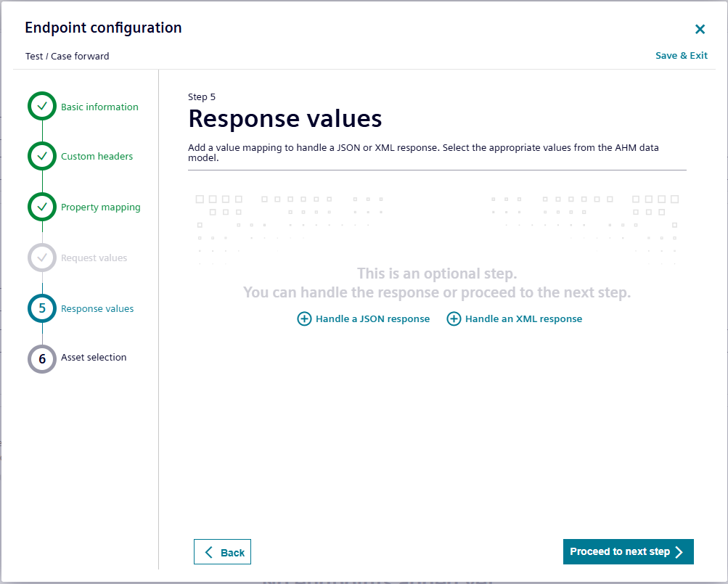
Task: Select the Request values step label
Action: pos(94,258)
